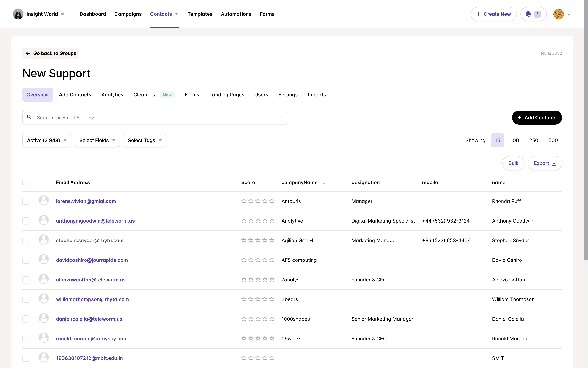588x368 pixels.
Task: Click score stars for Stephen Snyder row
Action: [258, 240]
